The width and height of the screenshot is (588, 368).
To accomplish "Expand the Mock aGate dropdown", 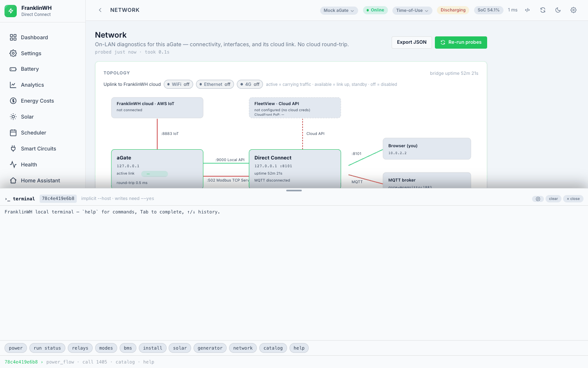I will point(339,11).
